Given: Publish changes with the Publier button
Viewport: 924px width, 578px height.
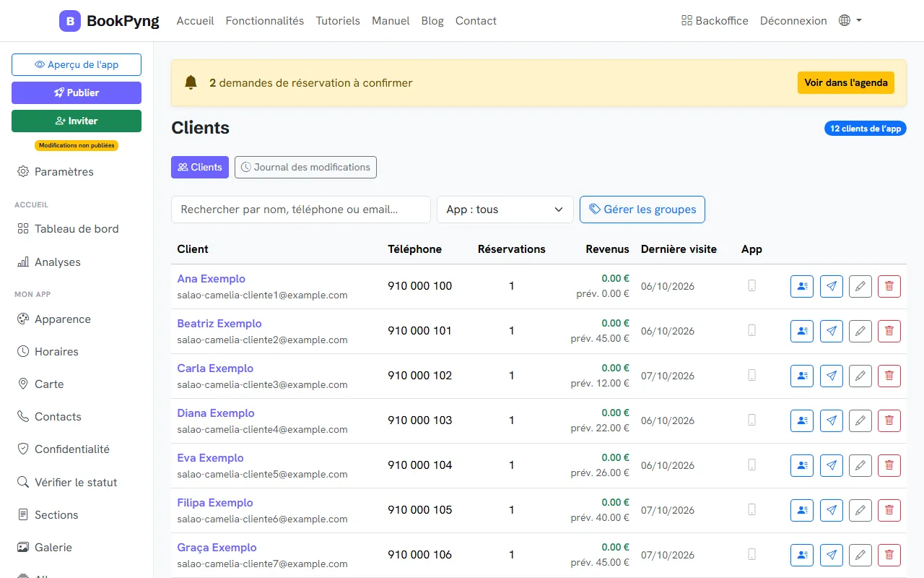Looking at the screenshot, I should coord(77,92).
